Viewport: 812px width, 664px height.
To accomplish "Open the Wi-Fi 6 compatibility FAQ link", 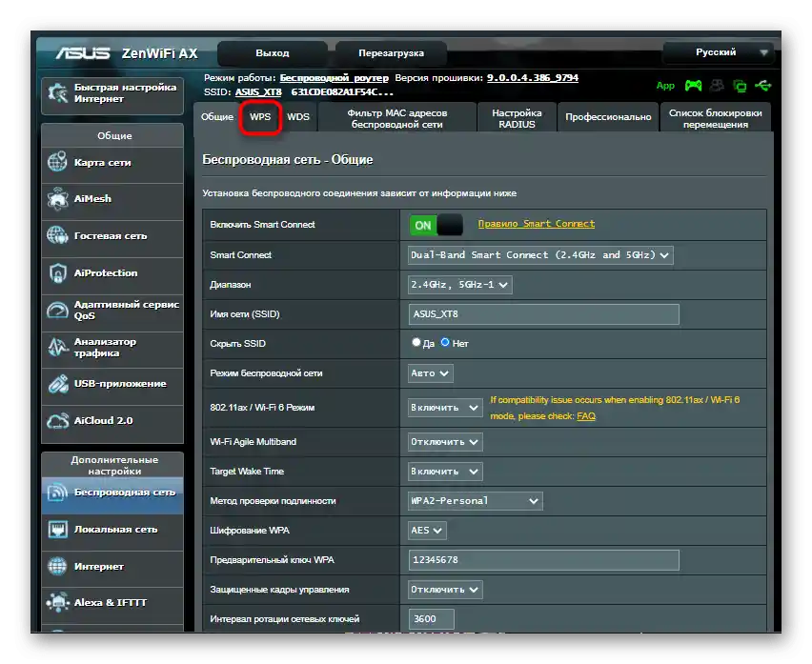I will pyautogui.click(x=586, y=416).
